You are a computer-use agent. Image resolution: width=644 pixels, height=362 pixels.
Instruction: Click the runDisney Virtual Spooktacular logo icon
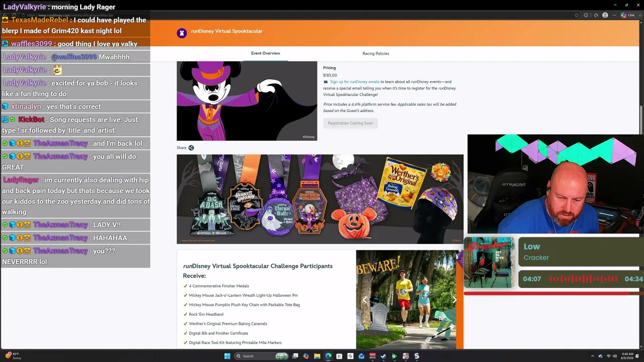[182, 33]
